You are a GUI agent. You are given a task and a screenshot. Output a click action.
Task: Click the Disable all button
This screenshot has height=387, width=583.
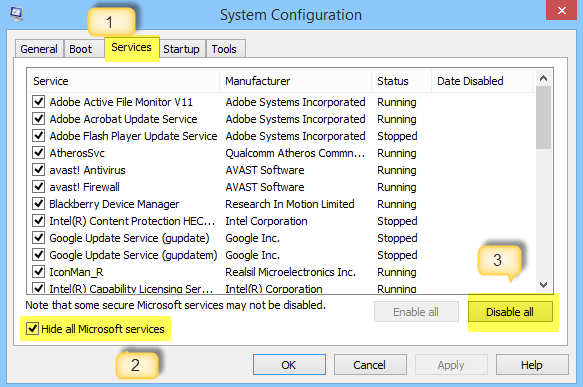click(510, 312)
